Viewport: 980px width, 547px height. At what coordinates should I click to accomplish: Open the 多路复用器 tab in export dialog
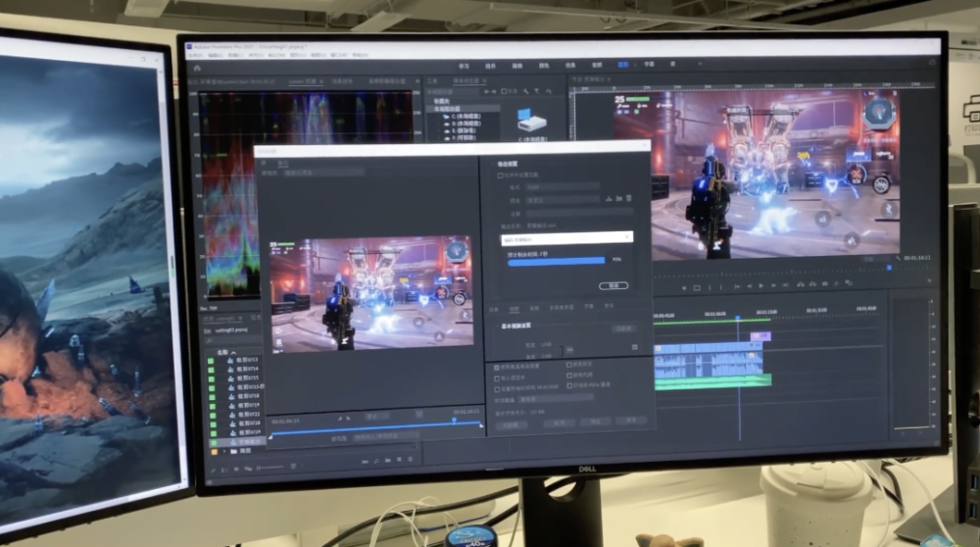tap(562, 308)
